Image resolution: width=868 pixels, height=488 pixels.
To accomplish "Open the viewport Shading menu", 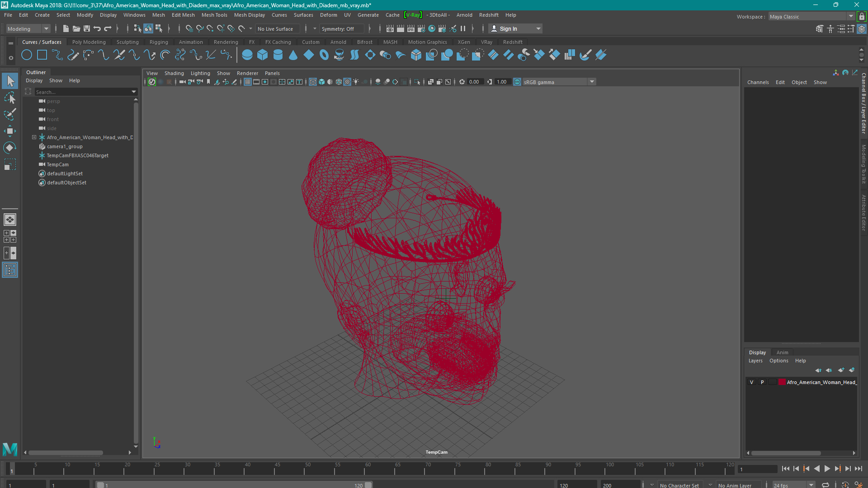I will [x=174, y=73].
